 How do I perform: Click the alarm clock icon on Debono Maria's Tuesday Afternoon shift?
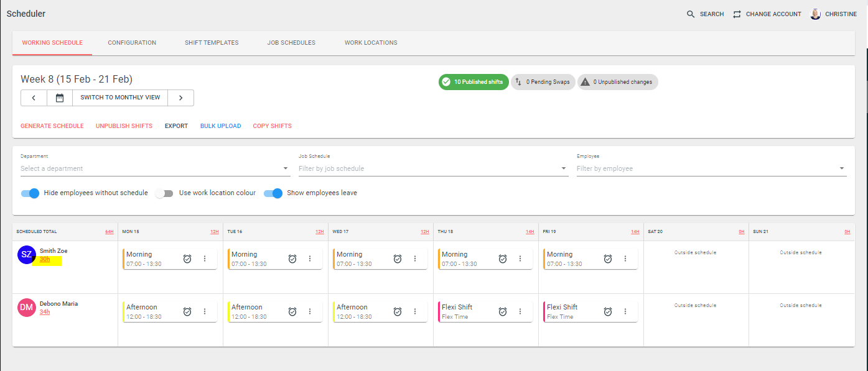(292, 311)
